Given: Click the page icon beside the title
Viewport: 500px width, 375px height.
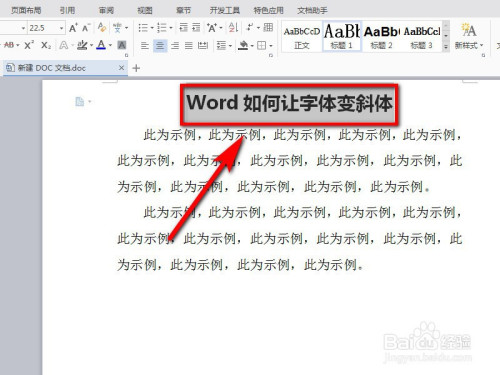Looking at the screenshot, I should (x=80, y=101).
